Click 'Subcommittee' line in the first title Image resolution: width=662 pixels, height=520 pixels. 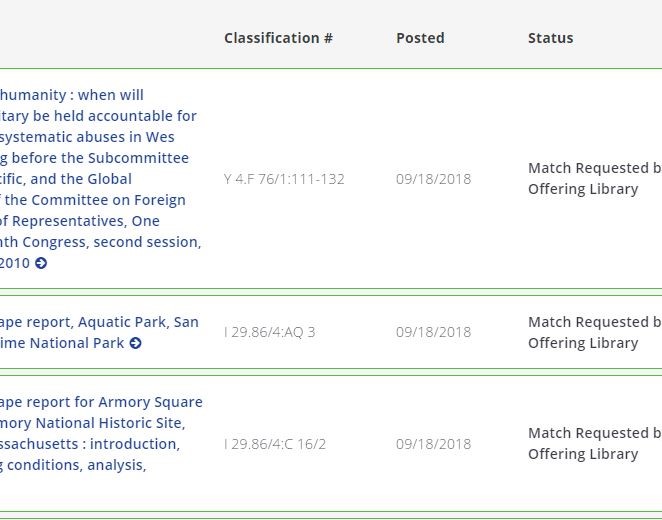pyautogui.click(x=95, y=158)
